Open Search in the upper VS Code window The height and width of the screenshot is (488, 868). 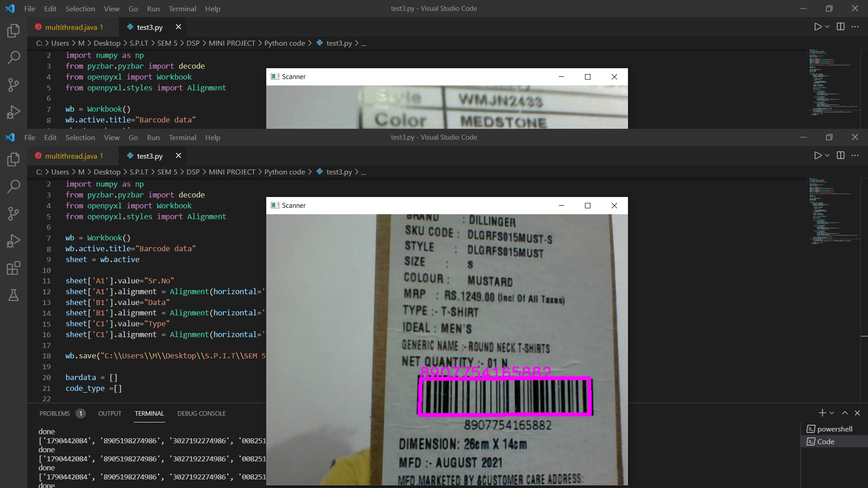[14, 57]
